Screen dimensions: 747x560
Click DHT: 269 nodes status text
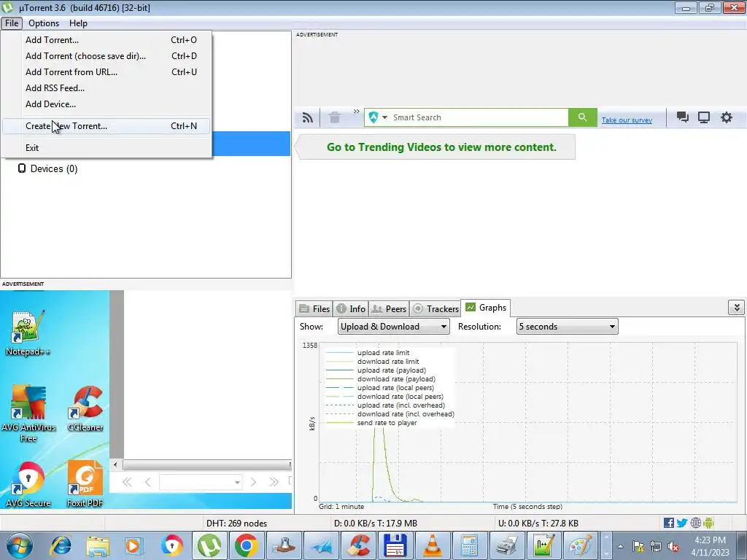point(236,524)
